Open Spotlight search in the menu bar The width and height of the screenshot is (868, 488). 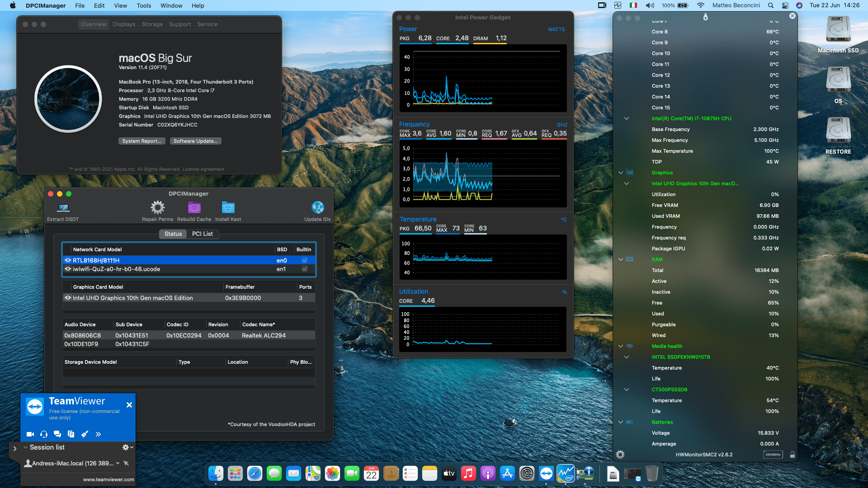[770, 5]
